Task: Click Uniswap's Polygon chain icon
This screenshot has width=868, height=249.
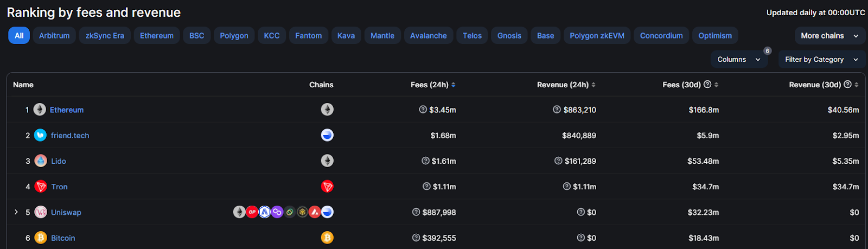Action: click(x=277, y=212)
